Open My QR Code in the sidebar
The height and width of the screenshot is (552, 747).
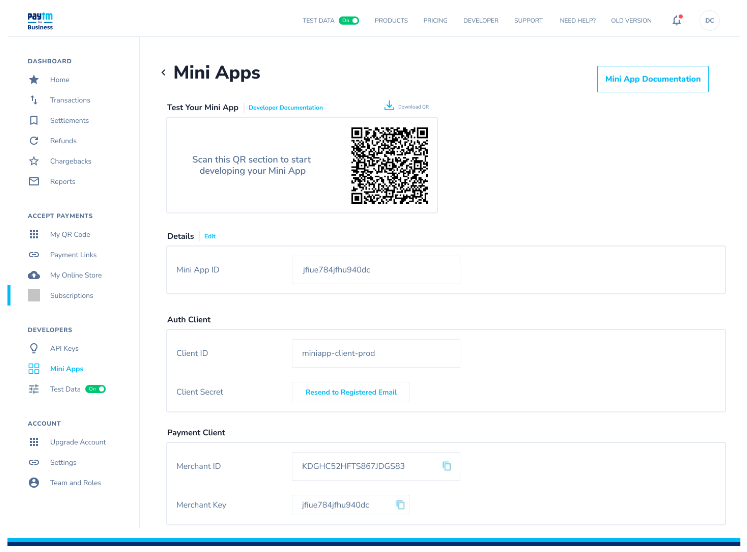pyautogui.click(x=70, y=234)
